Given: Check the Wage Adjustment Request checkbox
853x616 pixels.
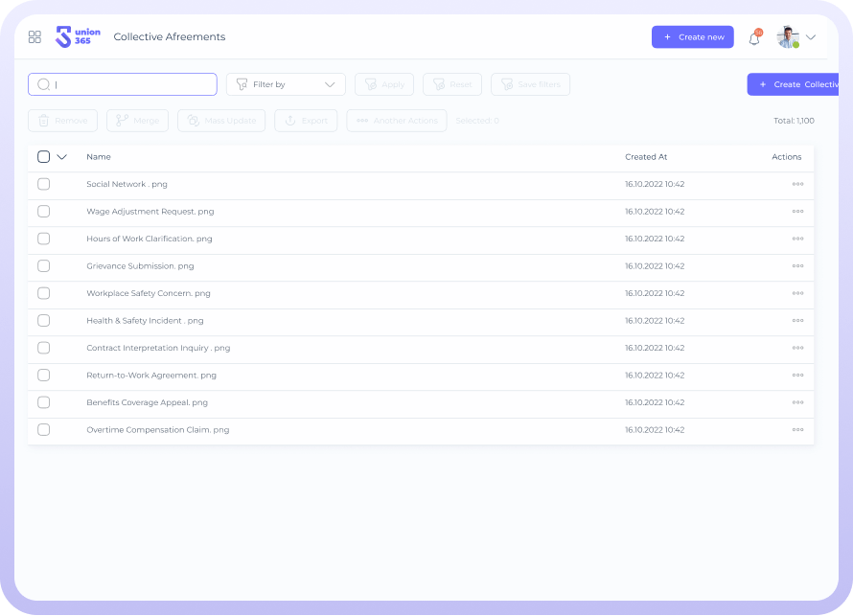Looking at the screenshot, I should [43, 212].
